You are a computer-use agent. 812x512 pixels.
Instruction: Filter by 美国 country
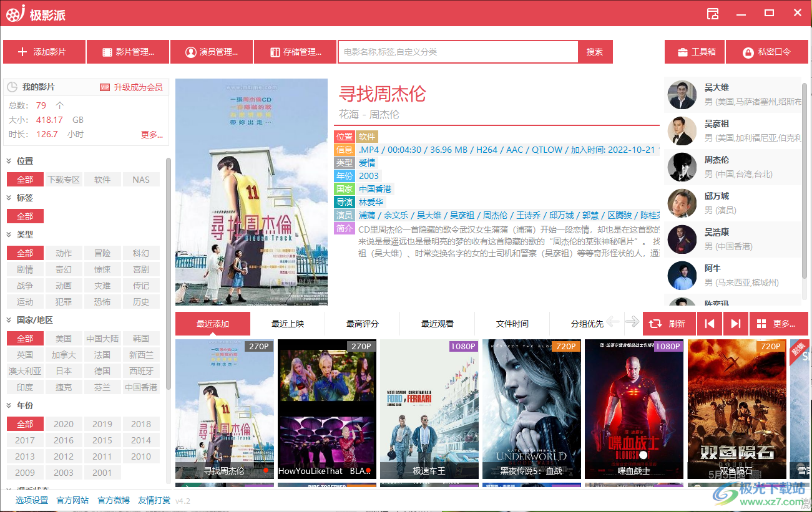[x=64, y=339]
